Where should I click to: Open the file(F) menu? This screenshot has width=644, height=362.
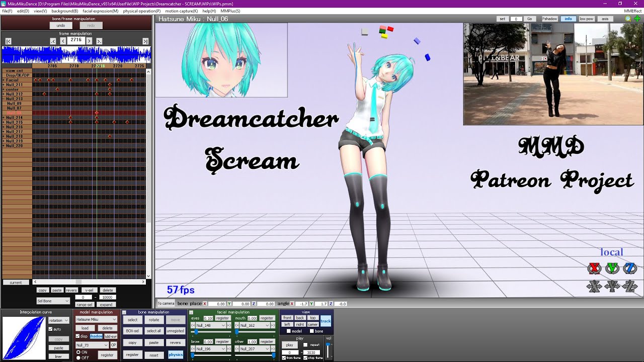[x=7, y=11]
